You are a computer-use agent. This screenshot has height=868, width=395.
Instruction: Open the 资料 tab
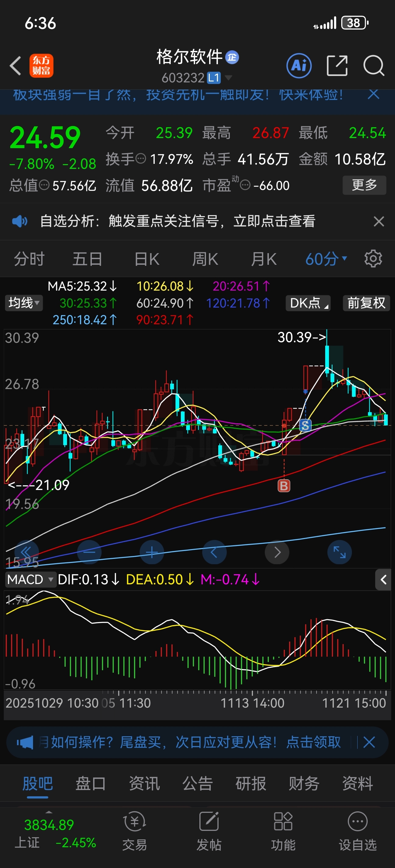pyautogui.click(x=358, y=783)
